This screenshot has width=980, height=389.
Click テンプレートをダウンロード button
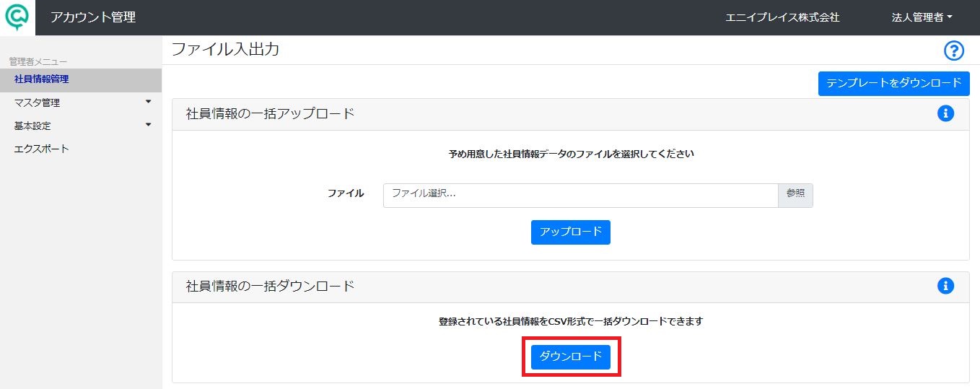tap(893, 83)
